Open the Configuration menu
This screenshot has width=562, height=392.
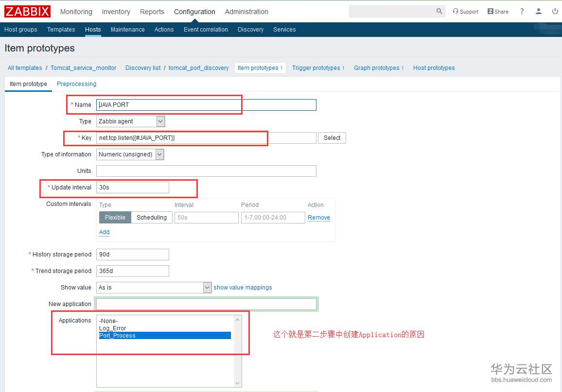[x=194, y=12]
